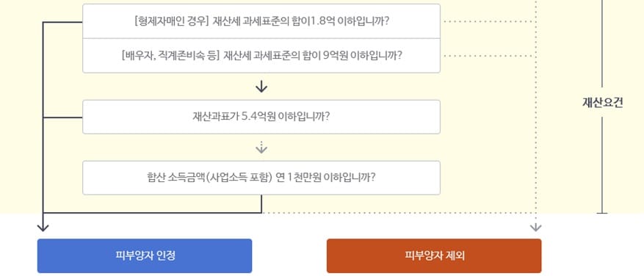Screen dimensions: 644x276
Task: Click the solid down arrow above 재산과표 box
Action: 261,87
